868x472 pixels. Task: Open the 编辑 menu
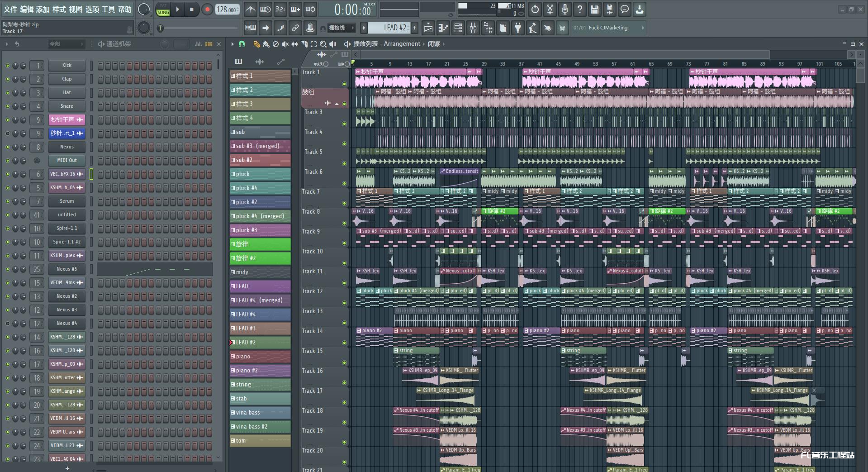(x=27, y=9)
